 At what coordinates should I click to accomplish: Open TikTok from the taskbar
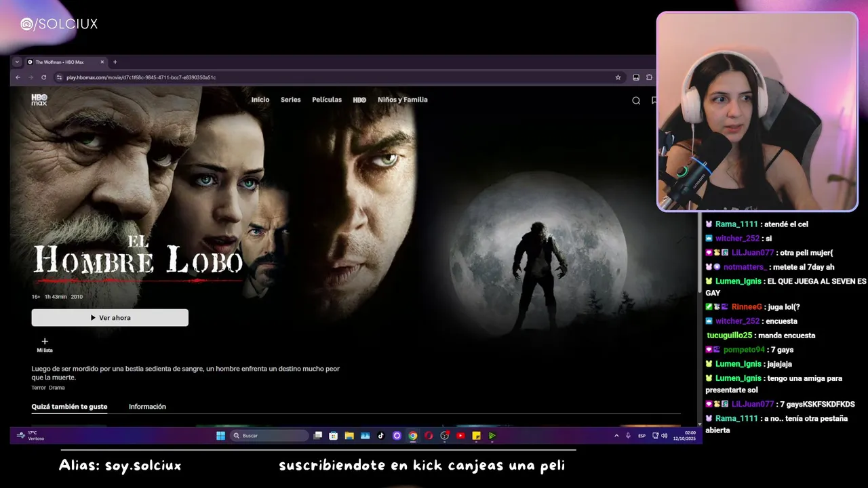pyautogui.click(x=380, y=436)
